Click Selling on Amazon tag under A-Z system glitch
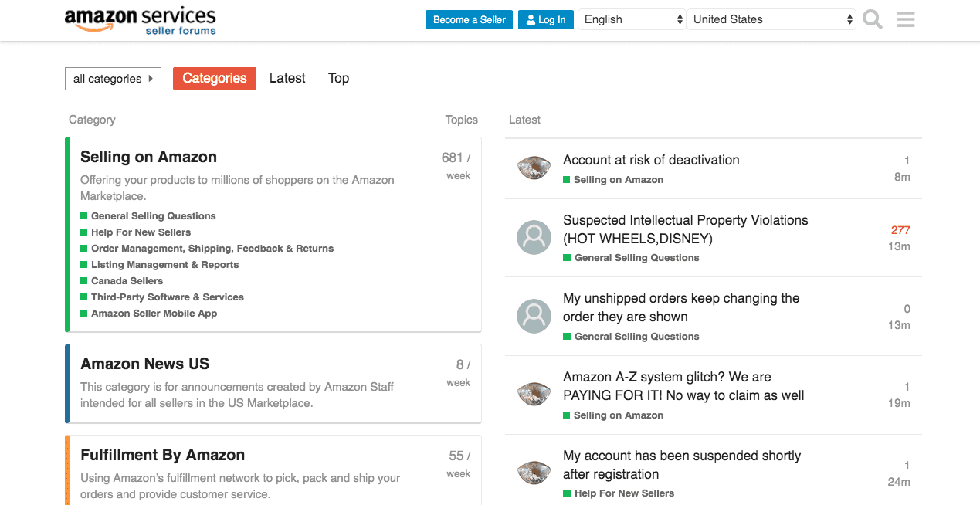 tap(613, 415)
